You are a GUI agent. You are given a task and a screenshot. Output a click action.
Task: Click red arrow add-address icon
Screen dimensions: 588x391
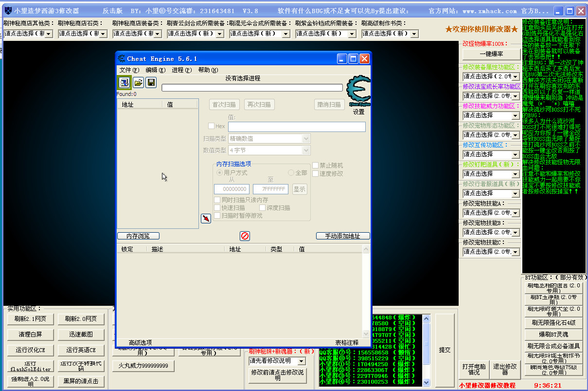pos(206,219)
